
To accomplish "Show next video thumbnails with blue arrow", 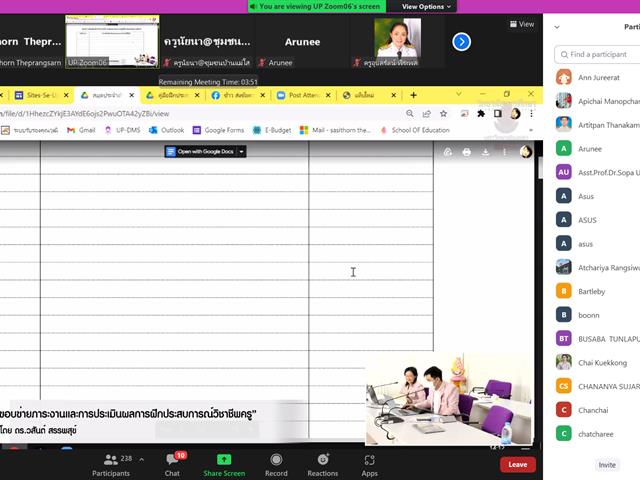I will tap(462, 42).
